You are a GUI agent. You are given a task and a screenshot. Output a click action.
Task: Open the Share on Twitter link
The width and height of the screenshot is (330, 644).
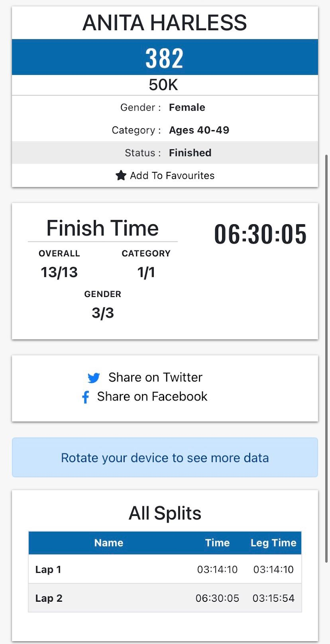[x=145, y=378]
